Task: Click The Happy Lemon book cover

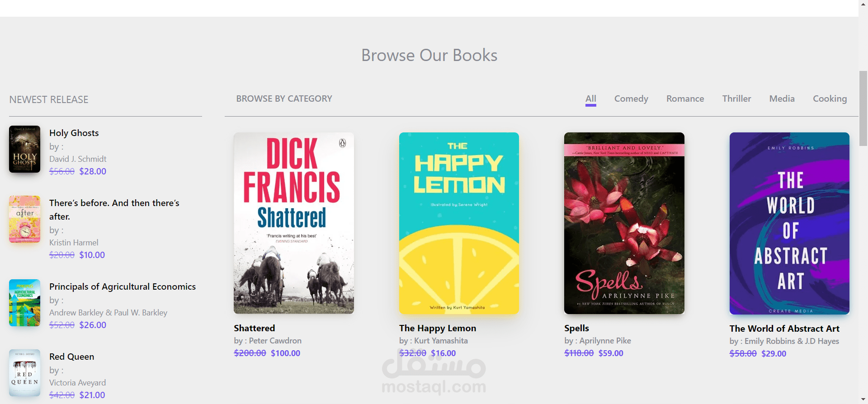Action: point(459,223)
